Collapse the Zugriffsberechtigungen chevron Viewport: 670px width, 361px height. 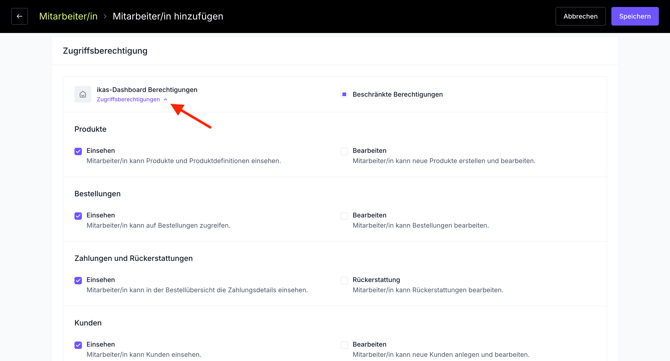tap(165, 100)
